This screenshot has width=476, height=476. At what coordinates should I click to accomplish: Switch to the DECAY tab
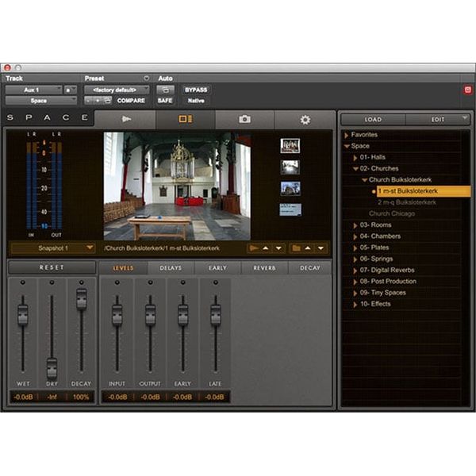(x=310, y=268)
